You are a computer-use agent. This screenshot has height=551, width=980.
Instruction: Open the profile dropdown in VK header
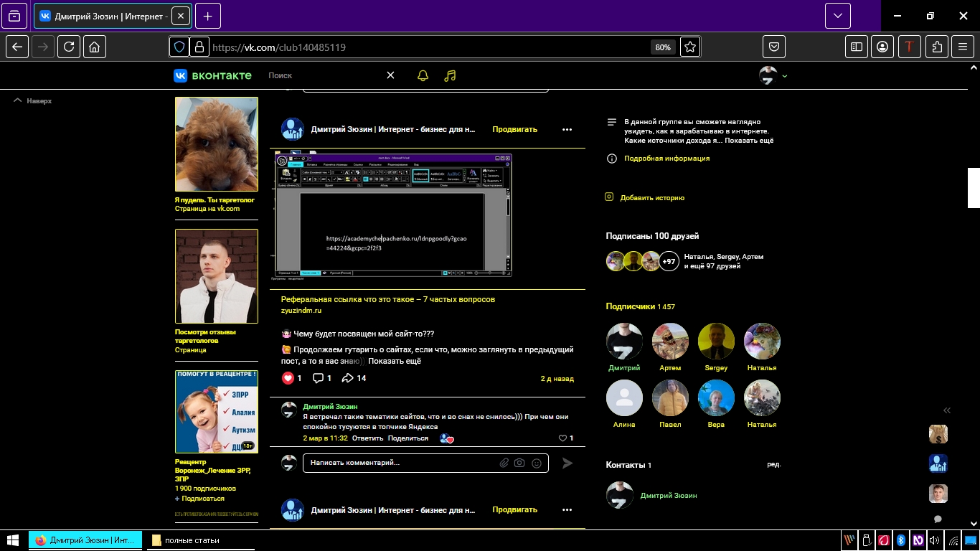tap(773, 75)
